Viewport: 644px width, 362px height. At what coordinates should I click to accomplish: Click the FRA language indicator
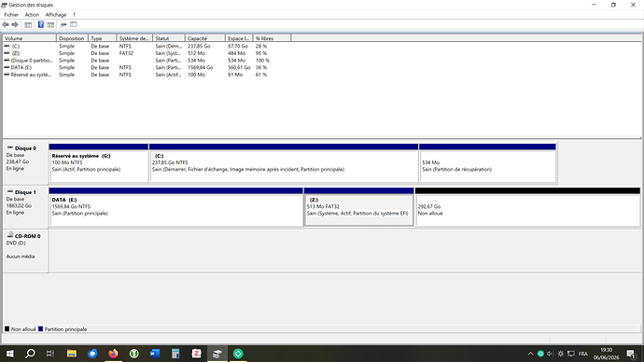[583, 354]
